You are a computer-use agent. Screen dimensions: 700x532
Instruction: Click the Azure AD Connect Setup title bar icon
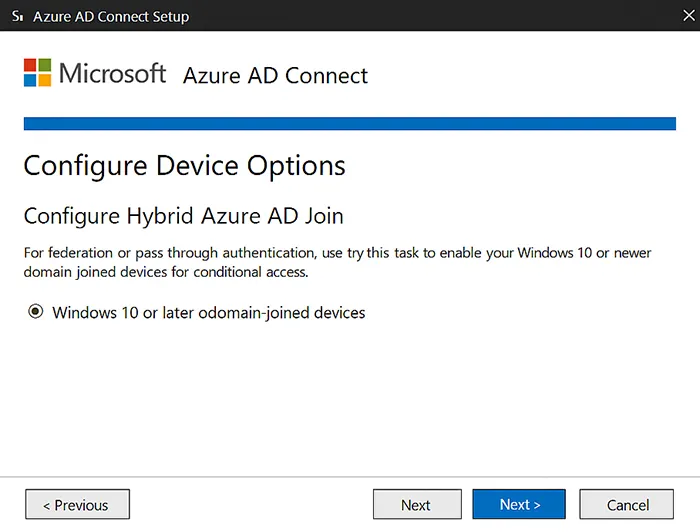pyautogui.click(x=17, y=16)
